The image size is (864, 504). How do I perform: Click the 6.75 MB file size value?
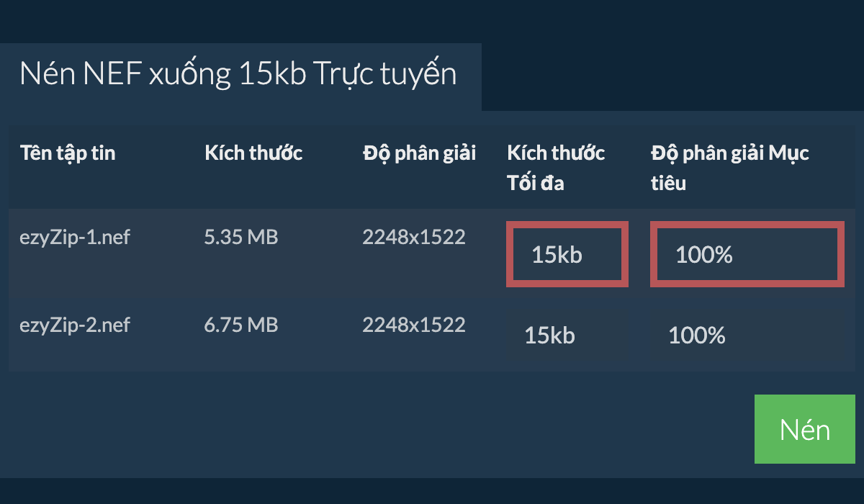tap(240, 325)
